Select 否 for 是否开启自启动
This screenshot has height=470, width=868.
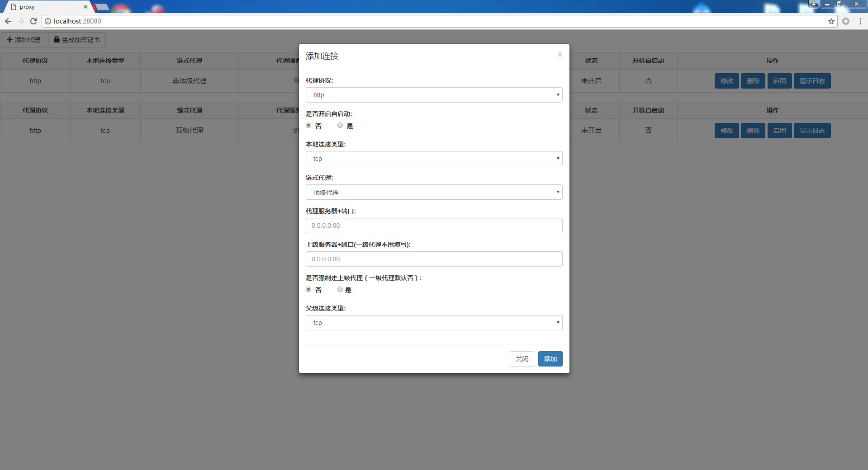pyautogui.click(x=308, y=126)
